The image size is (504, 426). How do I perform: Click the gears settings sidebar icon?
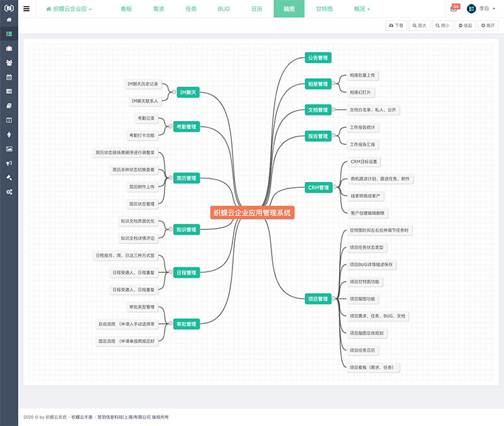(9, 191)
